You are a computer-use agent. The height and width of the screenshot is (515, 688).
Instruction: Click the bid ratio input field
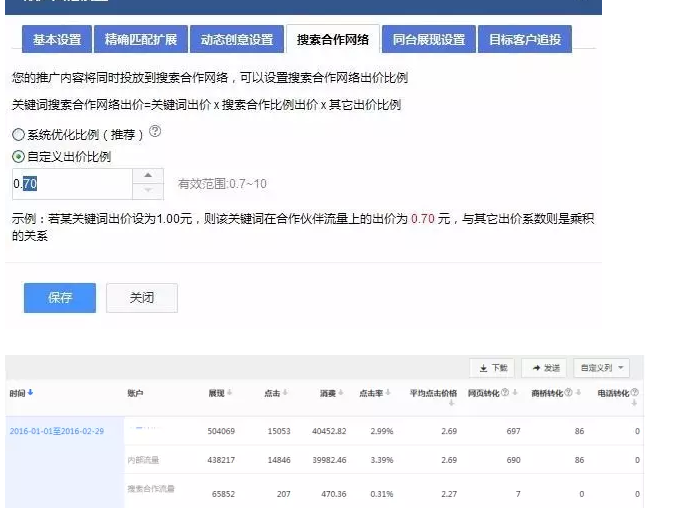tap(70, 184)
